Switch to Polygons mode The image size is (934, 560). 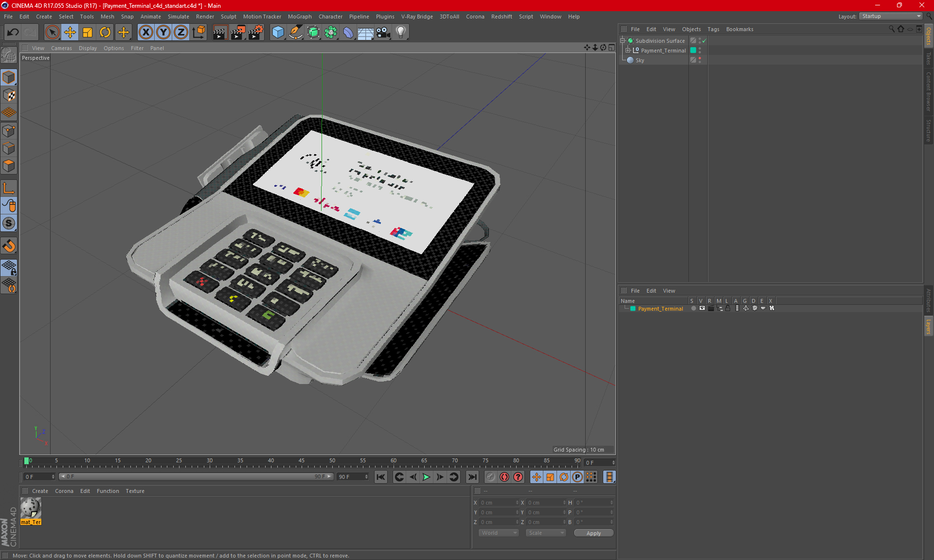pos(9,166)
